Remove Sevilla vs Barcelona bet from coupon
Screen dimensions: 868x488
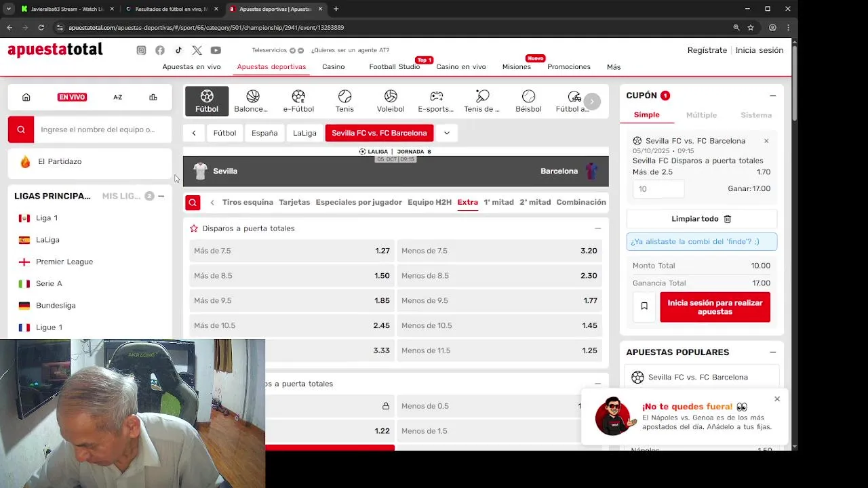[766, 141]
